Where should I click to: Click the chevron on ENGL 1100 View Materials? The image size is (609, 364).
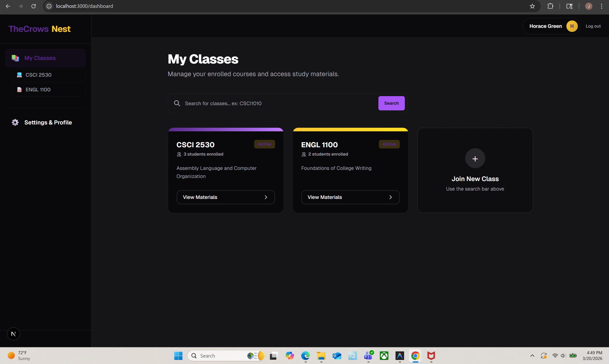click(x=390, y=197)
